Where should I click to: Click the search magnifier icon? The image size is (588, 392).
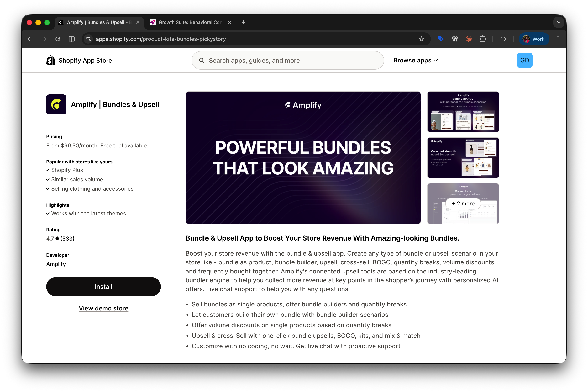click(x=202, y=60)
